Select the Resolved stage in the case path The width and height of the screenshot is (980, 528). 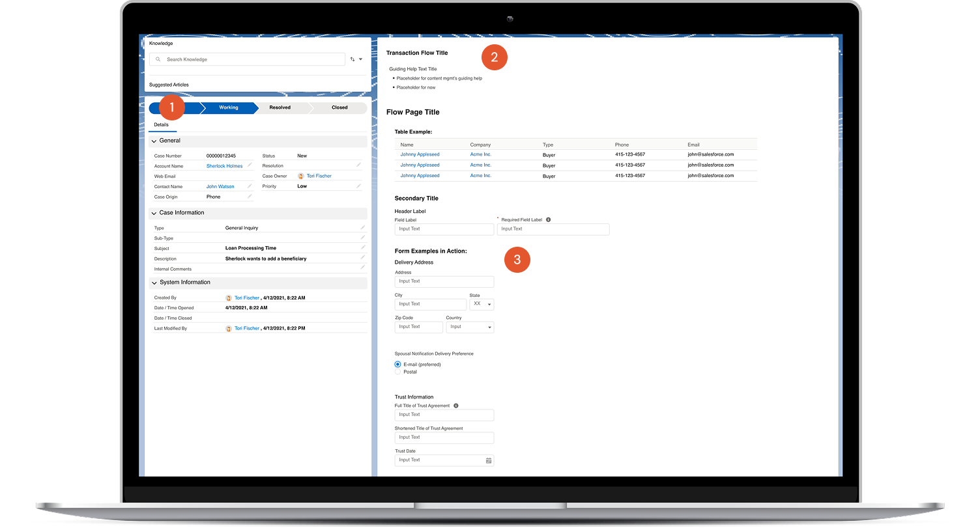[x=280, y=107]
